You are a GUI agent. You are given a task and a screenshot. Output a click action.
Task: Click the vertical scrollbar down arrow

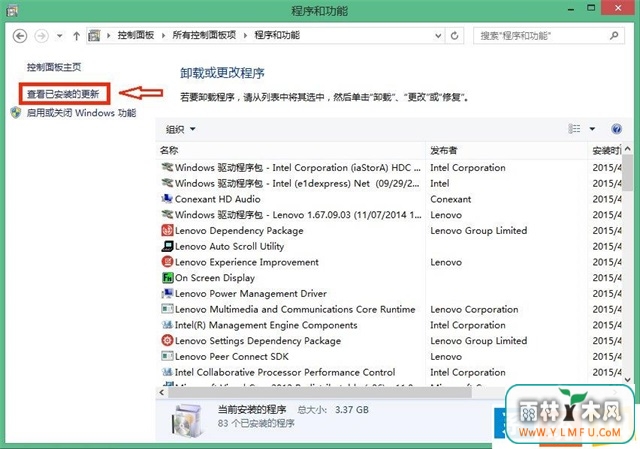tap(627, 380)
